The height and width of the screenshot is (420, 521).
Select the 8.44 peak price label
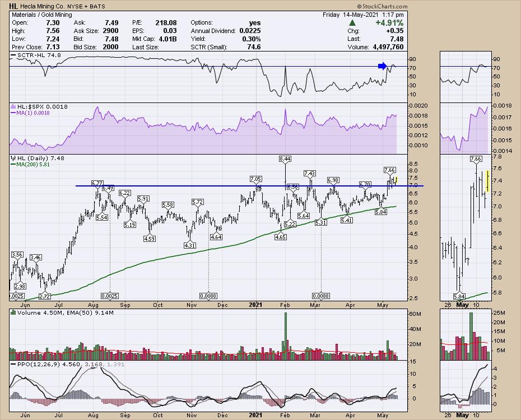point(285,159)
